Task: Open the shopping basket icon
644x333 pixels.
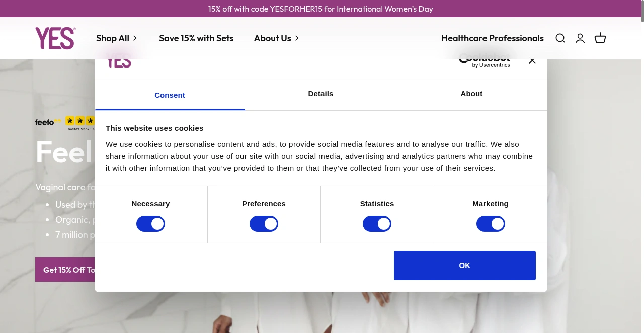Action: [600, 38]
